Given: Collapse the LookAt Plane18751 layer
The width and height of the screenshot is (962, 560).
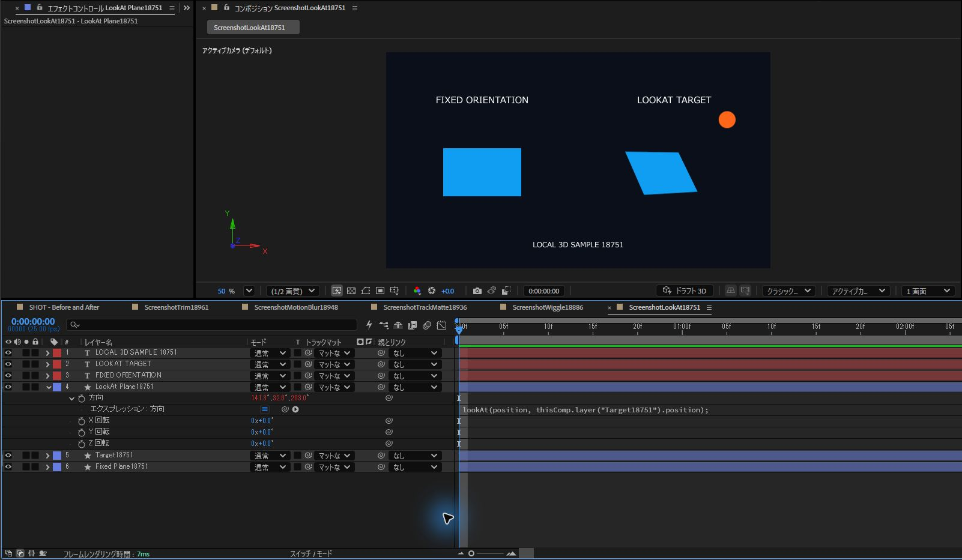Looking at the screenshot, I should (49, 387).
